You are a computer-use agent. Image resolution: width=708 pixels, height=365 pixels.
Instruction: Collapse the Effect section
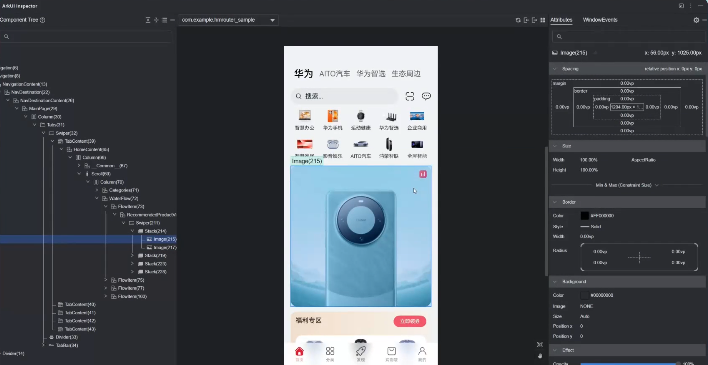pos(555,350)
